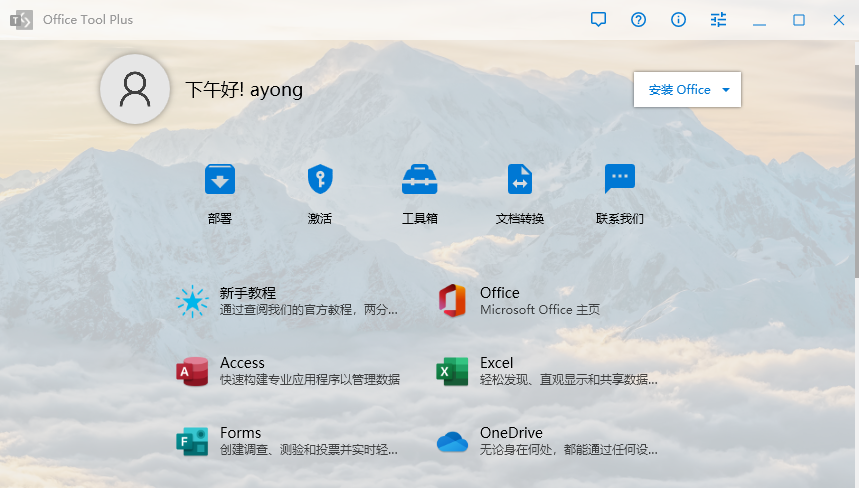Maximize the Office Tool Plus window

click(799, 20)
